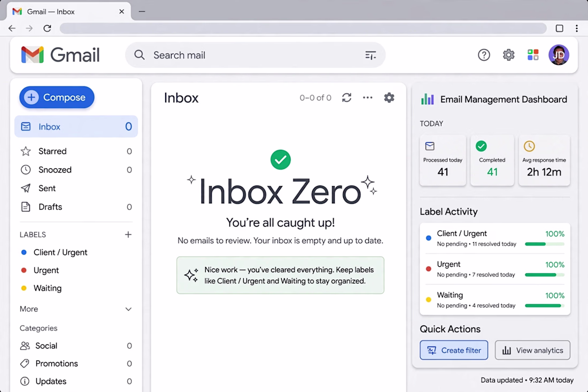Screen dimensions: 588x392
Task: Click 'No pending • 7 resolved today' text
Action: [x=476, y=274]
